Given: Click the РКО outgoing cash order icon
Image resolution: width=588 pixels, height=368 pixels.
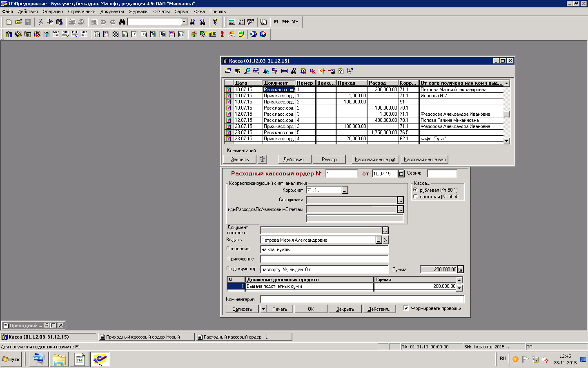Looking at the screenshot, I should pos(75,34).
